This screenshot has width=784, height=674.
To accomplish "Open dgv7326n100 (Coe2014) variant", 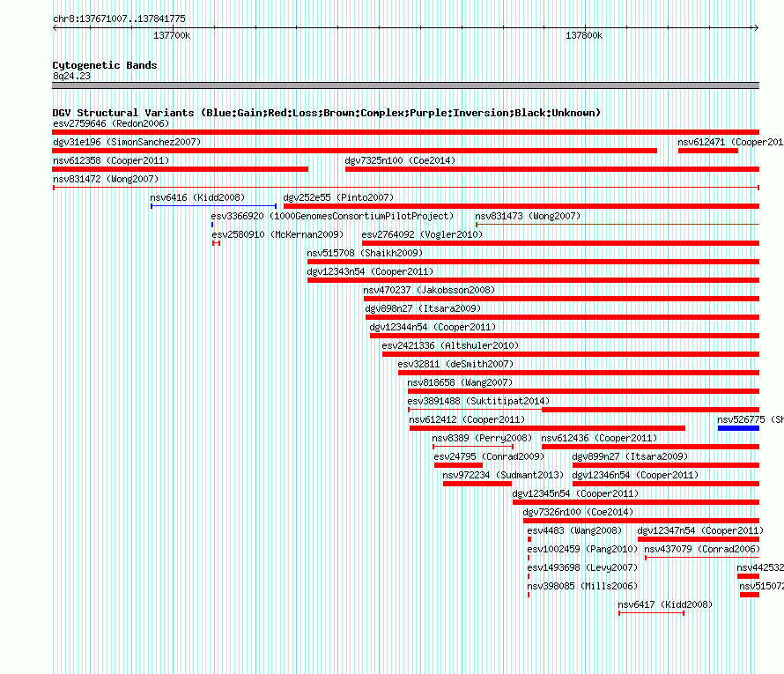I will tap(578, 512).
